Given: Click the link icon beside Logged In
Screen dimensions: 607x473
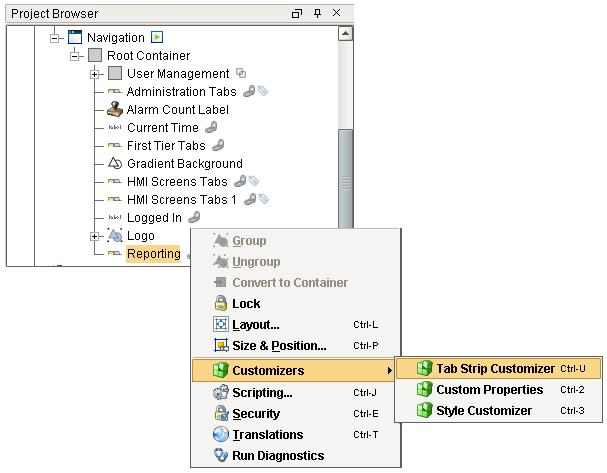Looking at the screenshot, I should coord(194,217).
